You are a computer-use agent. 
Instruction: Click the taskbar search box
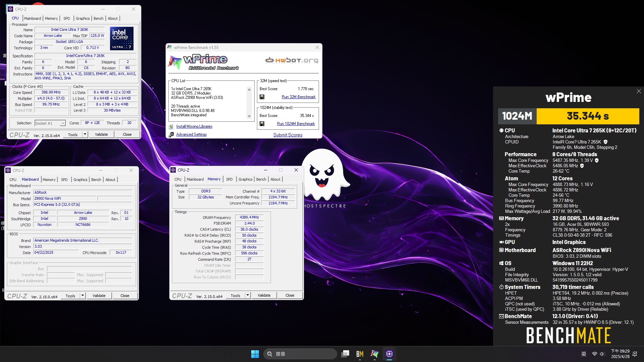(x=300, y=354)
